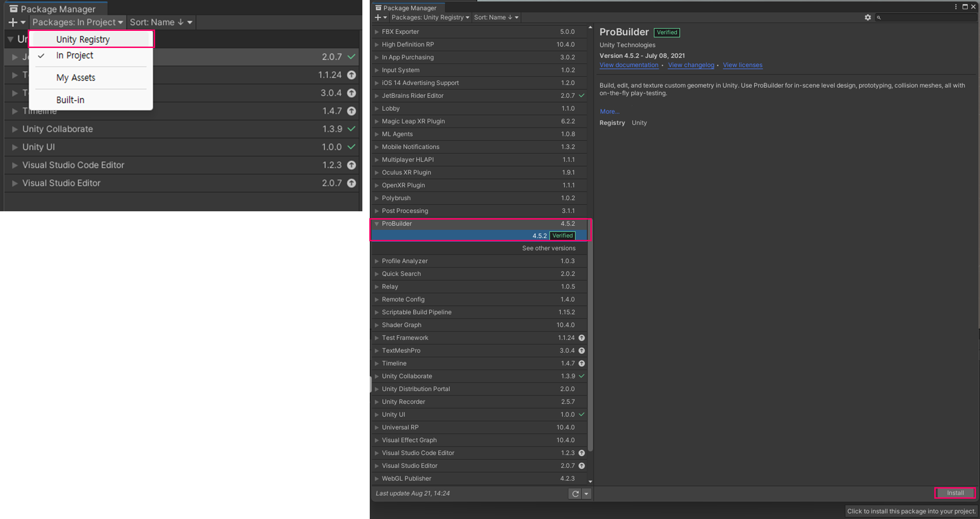The width and height of the screenshot is (980, 519).
Task: Click the add package plus icon in right window
Action: tap(378, 18)
